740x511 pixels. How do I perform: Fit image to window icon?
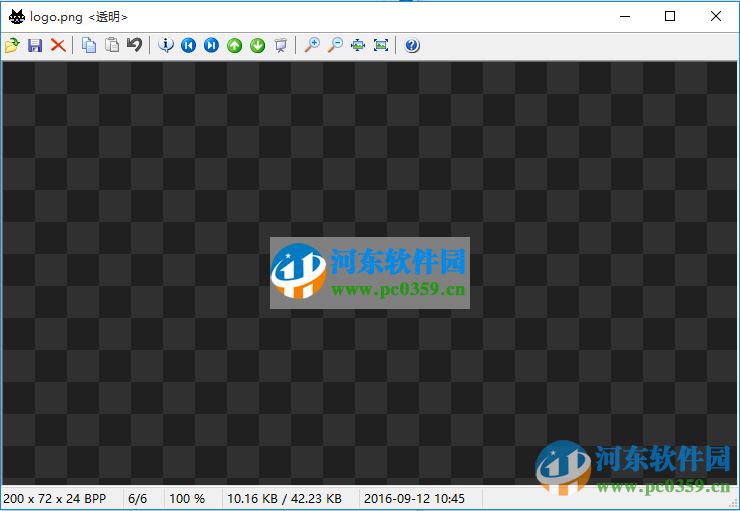pyautogui.click(x=358, y=45)
